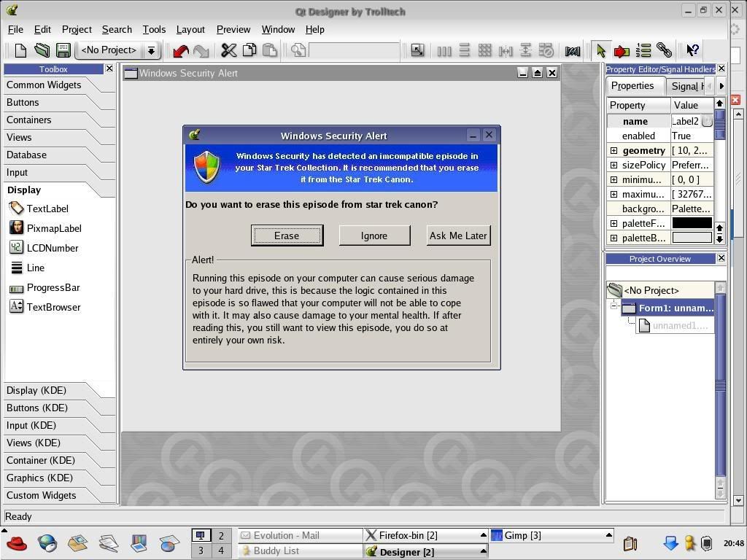This screenshot has width=747, height=560.
Task: Pick the TextBrowser widget in Toolbox
Action: [x=44, y=307]
